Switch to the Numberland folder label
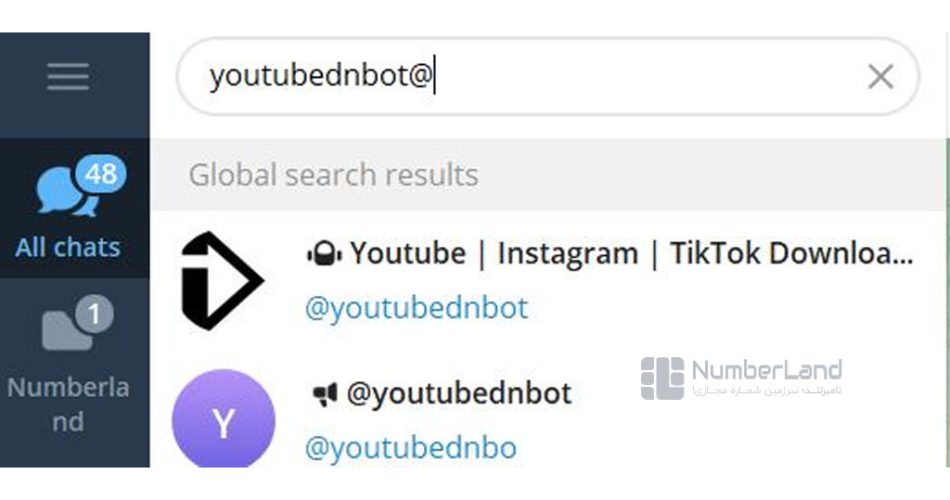The width and height of the screenshot is (950, 500). (x=67, y=404)
